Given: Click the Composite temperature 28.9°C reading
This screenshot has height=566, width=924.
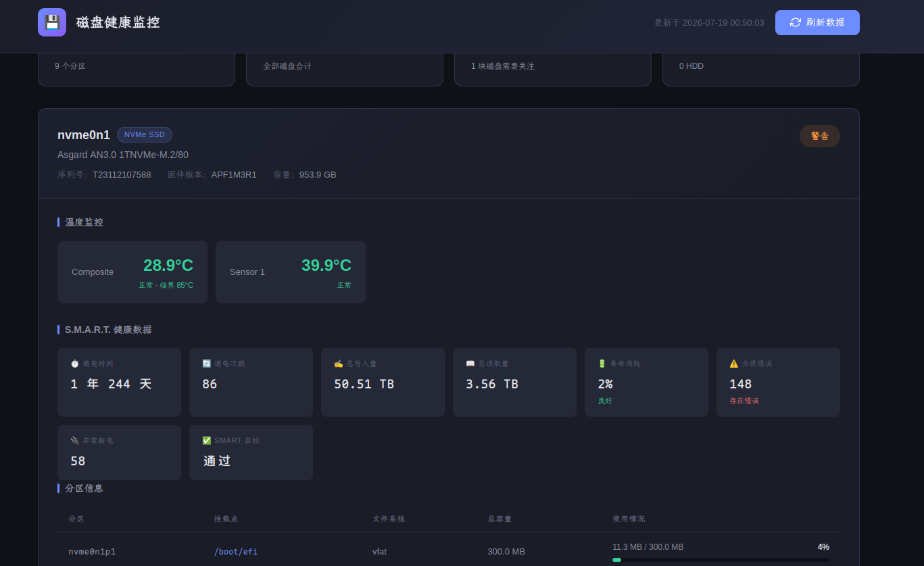Looking at the screenshot, I should (x=168, y=265).
